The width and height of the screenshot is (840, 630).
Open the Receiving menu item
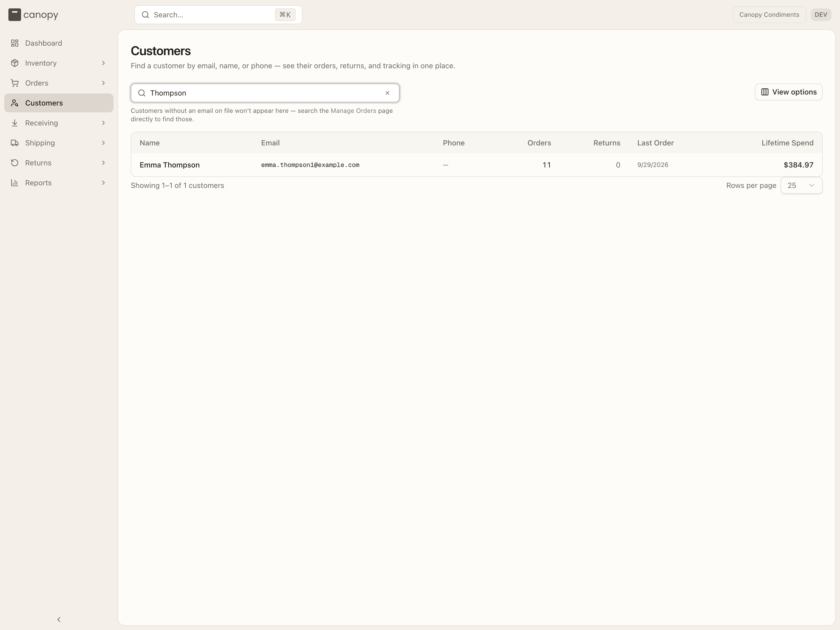(x=59, y=123)
